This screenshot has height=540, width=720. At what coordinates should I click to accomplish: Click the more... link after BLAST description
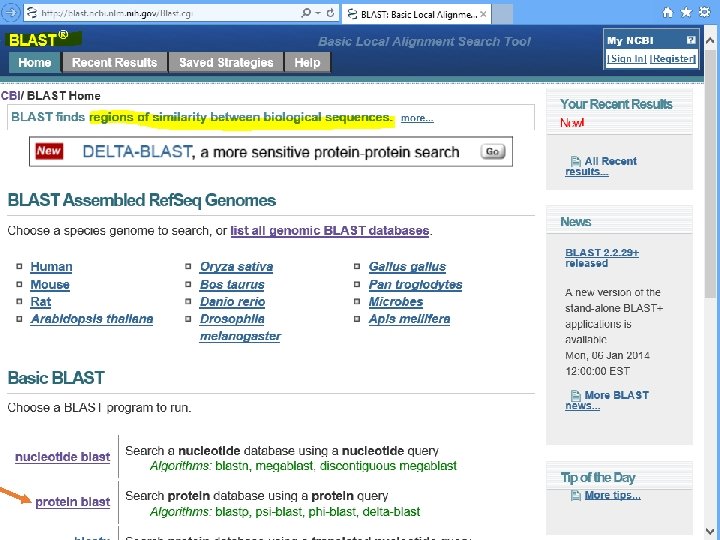click(417, 118)
